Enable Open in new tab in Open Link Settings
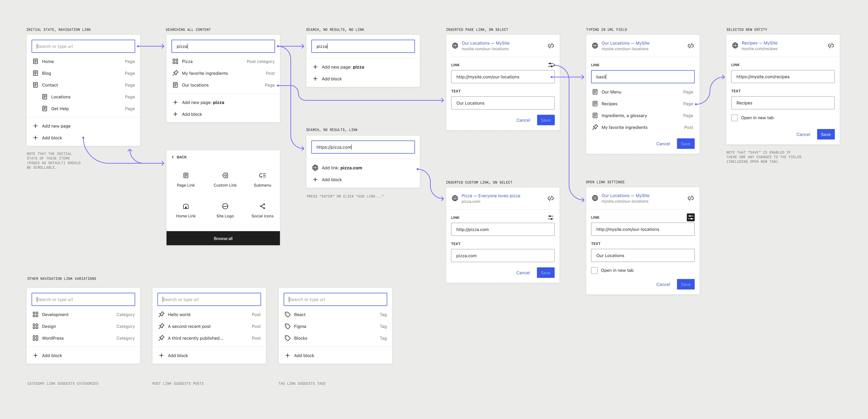868x419 pixels. coord(594,270)
